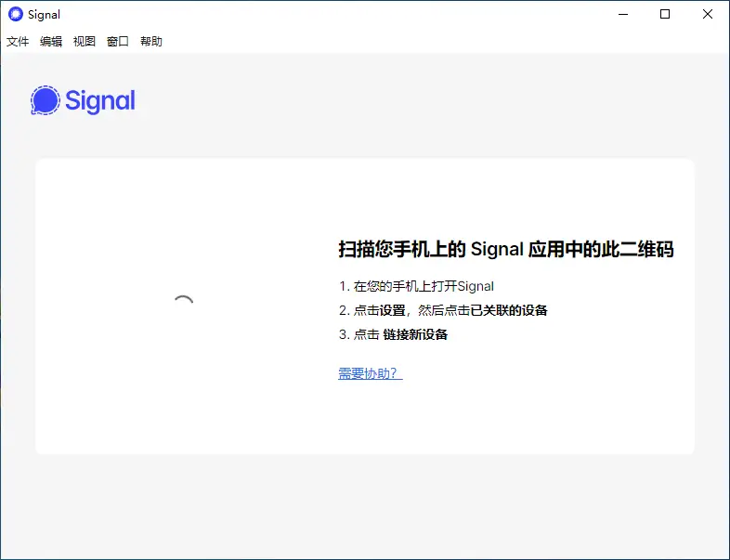730x560 pixels.
Task: Click the Signal window title text
Action: coord(44,14)
